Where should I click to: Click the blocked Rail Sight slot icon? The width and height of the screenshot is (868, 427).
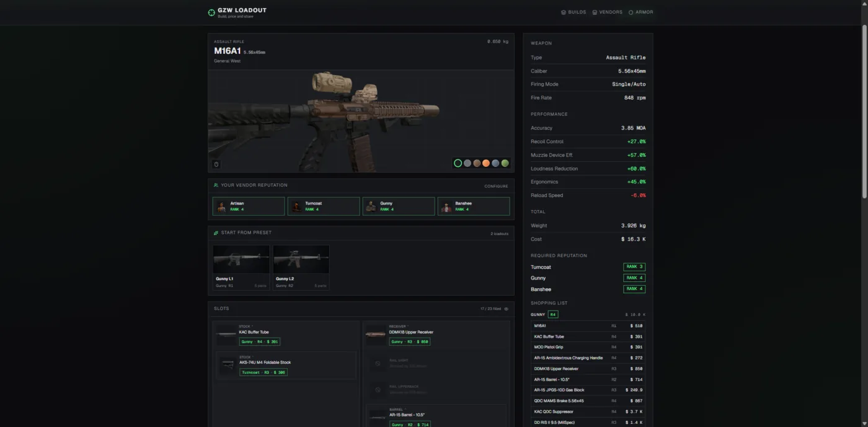(x=378, y=363)
